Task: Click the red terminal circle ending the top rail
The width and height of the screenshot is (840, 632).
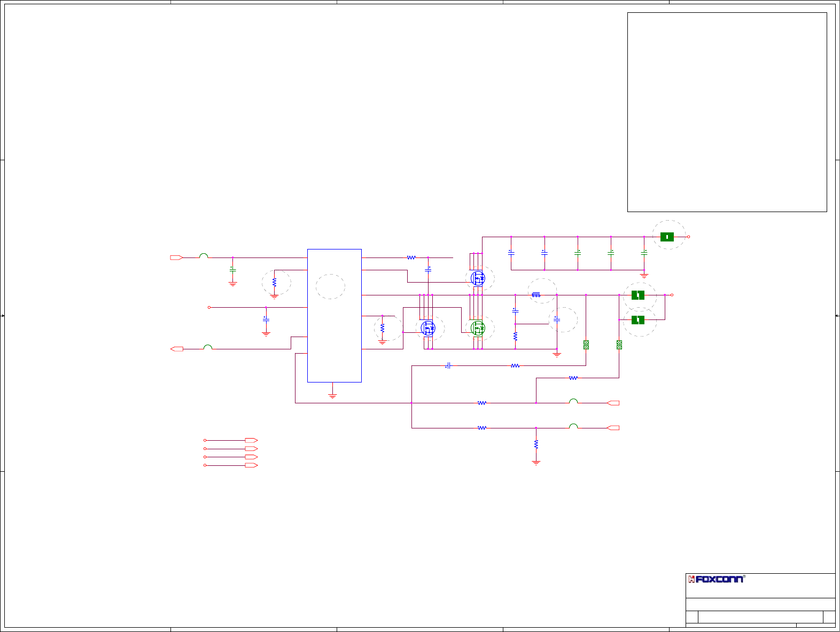Action: tap(688, 237)
